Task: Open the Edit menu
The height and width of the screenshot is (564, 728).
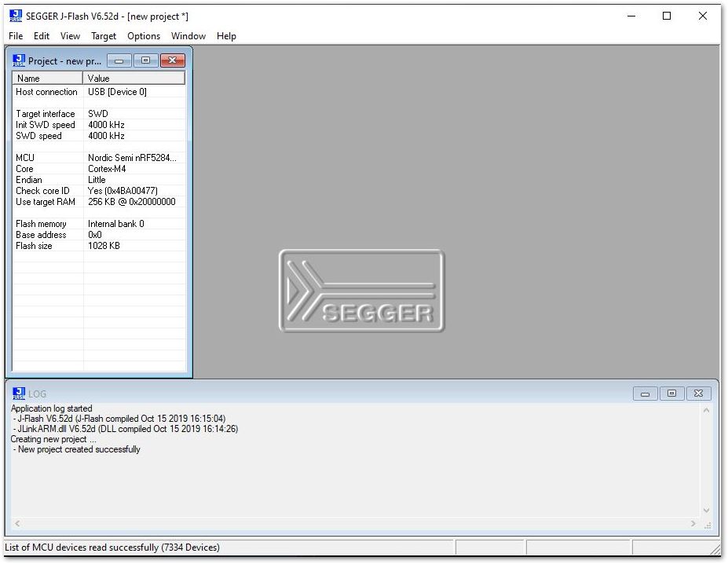Action: (42, 36)
